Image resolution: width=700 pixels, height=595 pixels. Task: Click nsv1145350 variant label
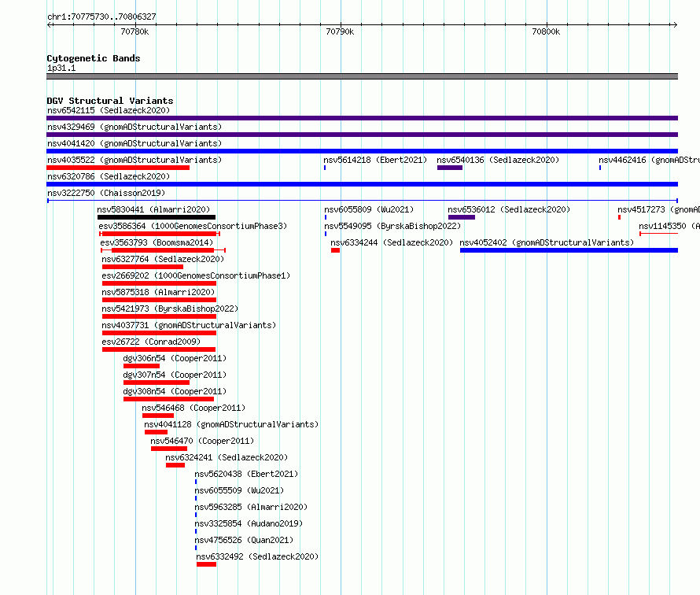(669, 226)
